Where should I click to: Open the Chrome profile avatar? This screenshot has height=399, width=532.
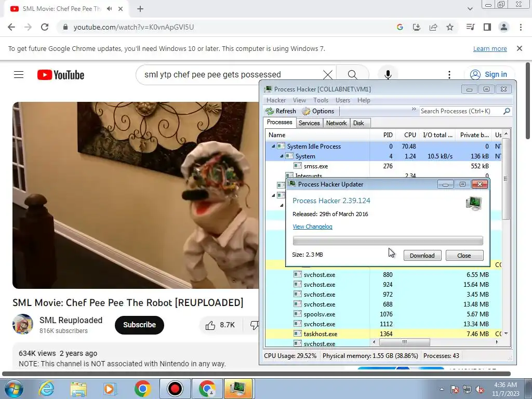(504, 27)
